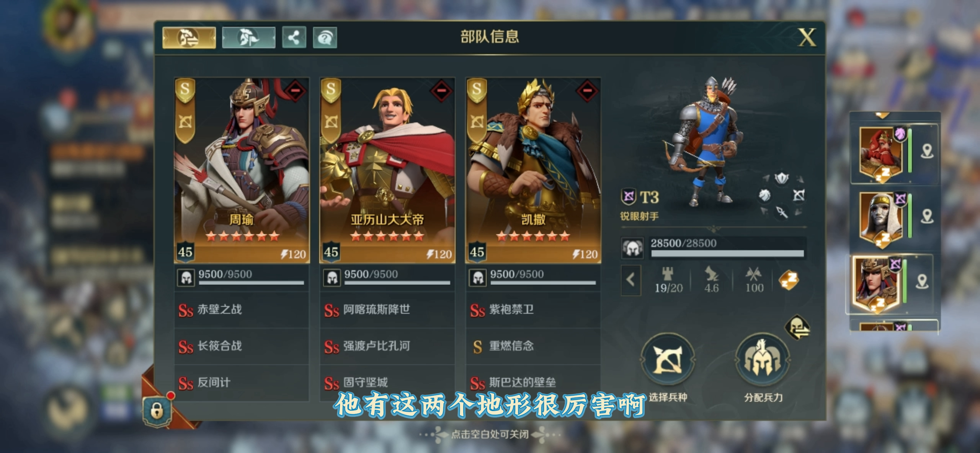Select the 阿喀琉斯降世 skill row
The height and width of the screenshot is (453, 980).
pos(387,310)
